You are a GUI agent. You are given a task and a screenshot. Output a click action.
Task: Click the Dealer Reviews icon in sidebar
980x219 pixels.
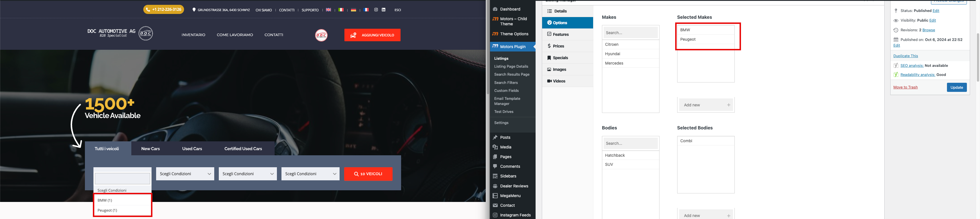point(495,186)
